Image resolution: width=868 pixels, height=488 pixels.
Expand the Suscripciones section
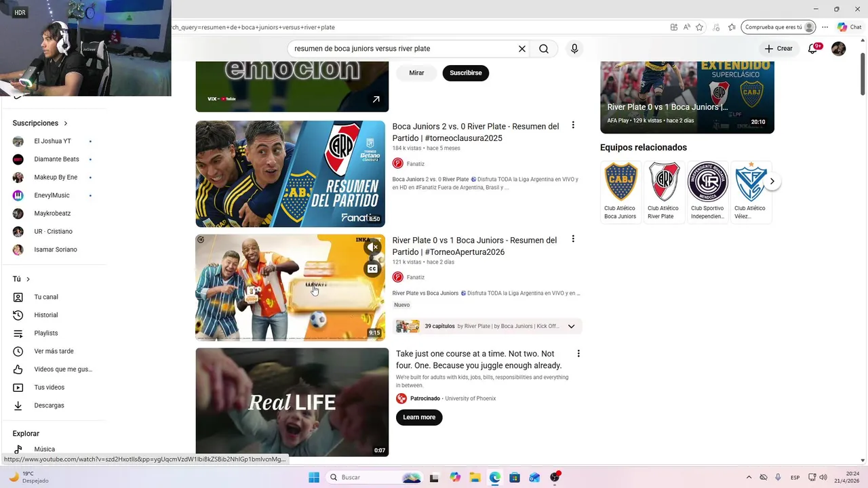point(40,123)
